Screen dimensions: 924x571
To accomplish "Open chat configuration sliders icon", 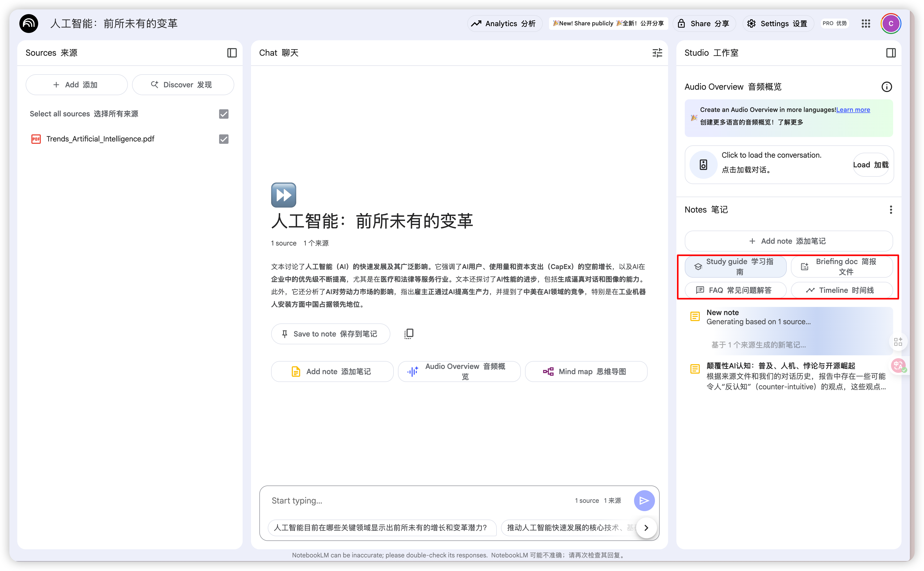I will pos(657,53).
